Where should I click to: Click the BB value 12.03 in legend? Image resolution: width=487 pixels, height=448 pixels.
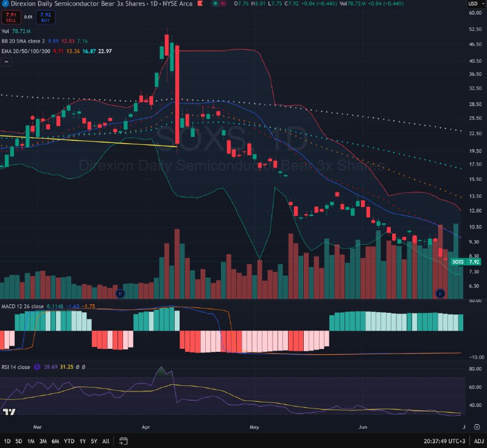[x=68, y=41]
